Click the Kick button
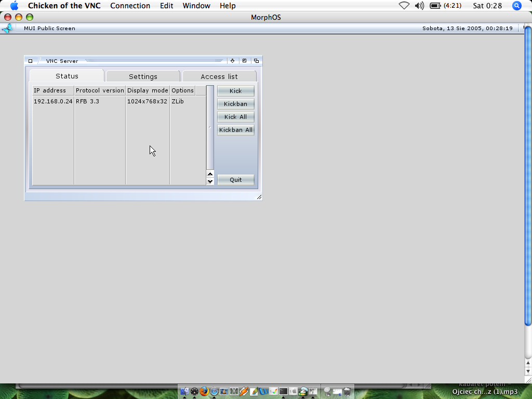The height and width of the screenshot is (399, 532). [x=235, y=91]
